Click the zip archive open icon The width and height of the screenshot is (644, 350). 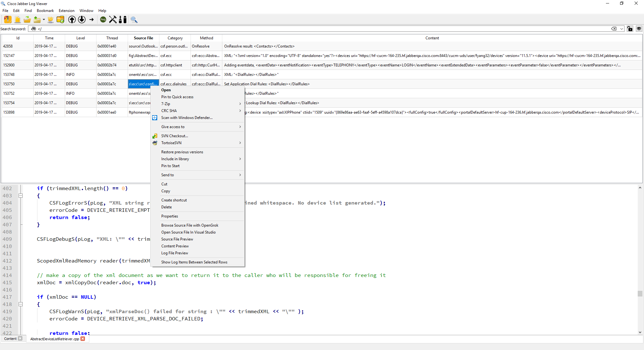tap(8, 20)
